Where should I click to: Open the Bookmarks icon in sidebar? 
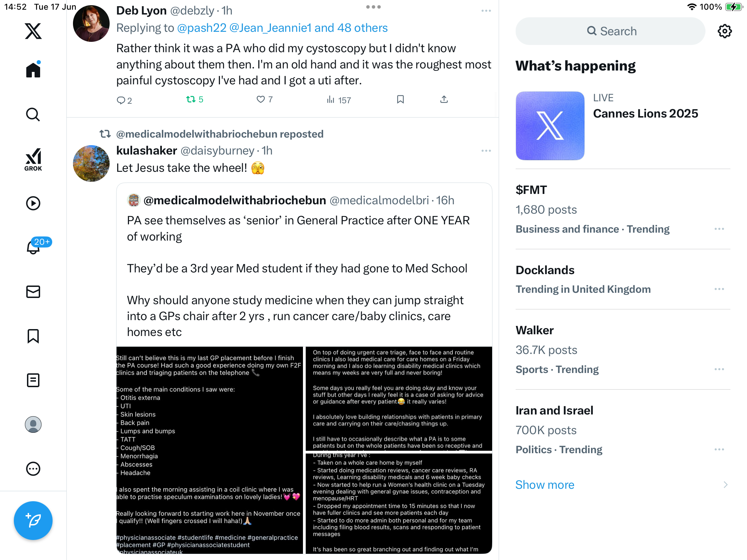coord(33,336)
